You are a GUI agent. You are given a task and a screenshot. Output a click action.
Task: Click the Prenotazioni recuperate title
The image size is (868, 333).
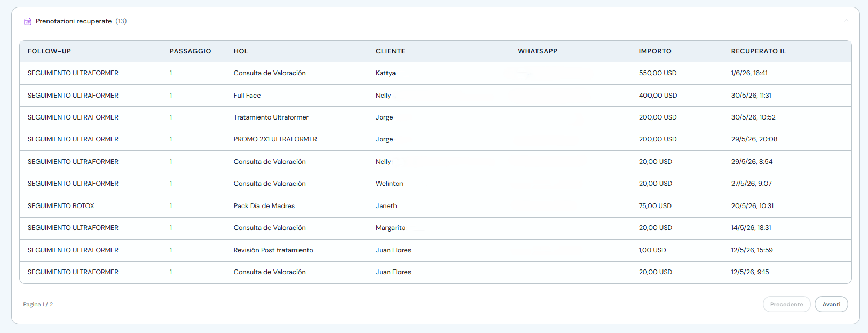tap(74, 21)
